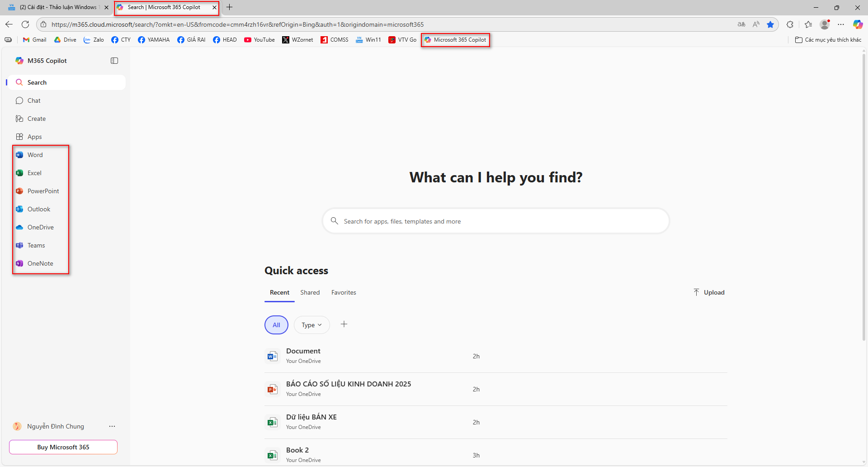Switch to the Cài đặt - Thảo luận browser tab
The height and width of the screenshot is (467, 868).
tap(57, 7)
